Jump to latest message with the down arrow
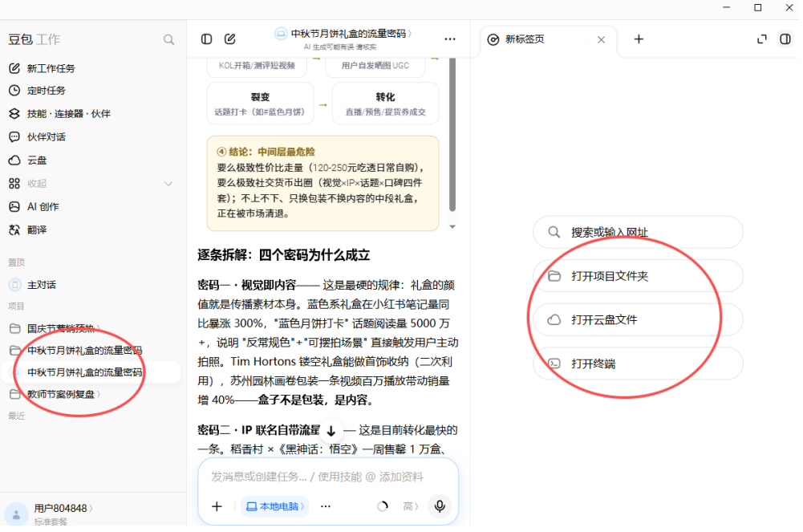 point(331,431)
